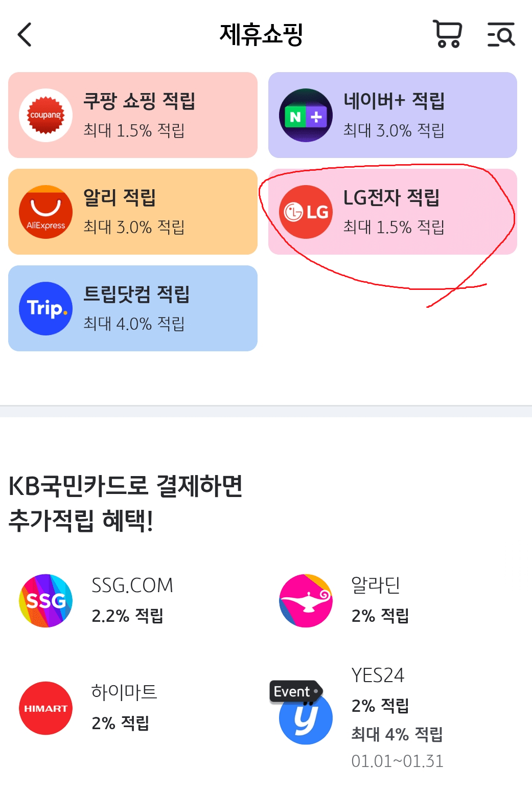This screenshot has height=789, width=532.
Task: Tap the YES24 logo icon
Action: point(306,718)
